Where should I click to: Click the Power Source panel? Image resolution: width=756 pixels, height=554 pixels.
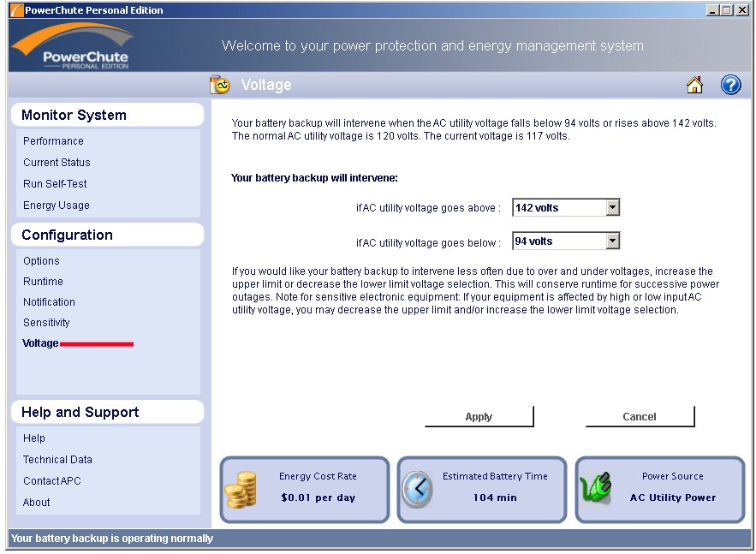tap(659, 490)
